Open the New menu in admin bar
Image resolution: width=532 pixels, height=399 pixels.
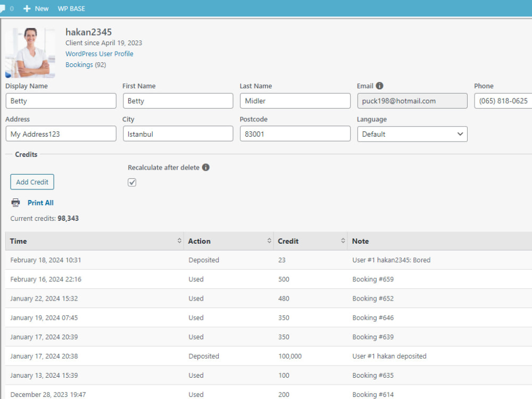[36, 9]
